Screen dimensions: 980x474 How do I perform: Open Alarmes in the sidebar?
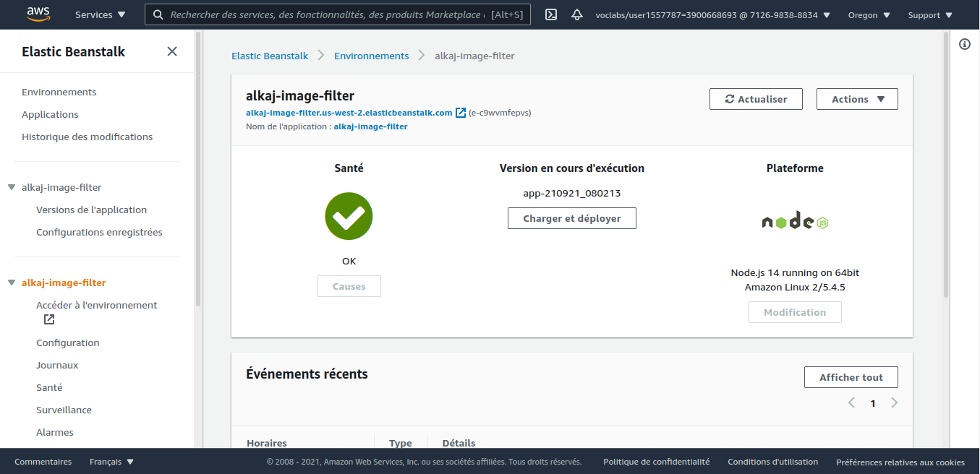pyautogui.click(x=55, y=432)
